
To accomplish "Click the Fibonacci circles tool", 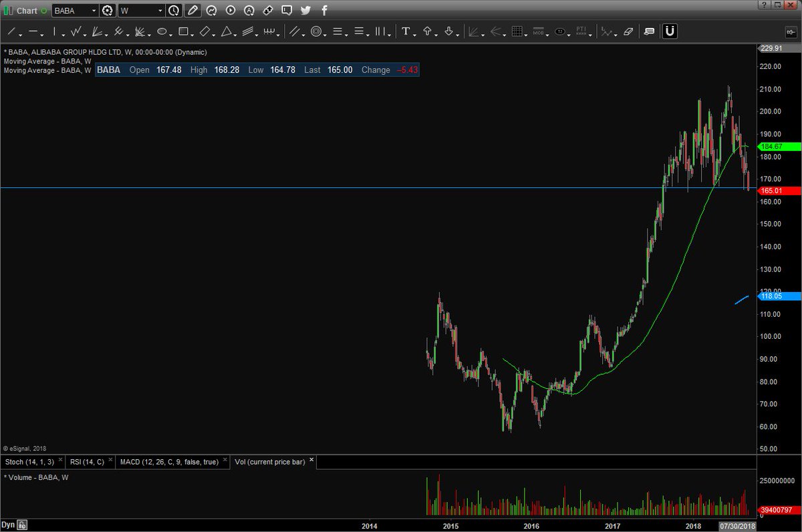I will tap(315, 31).
